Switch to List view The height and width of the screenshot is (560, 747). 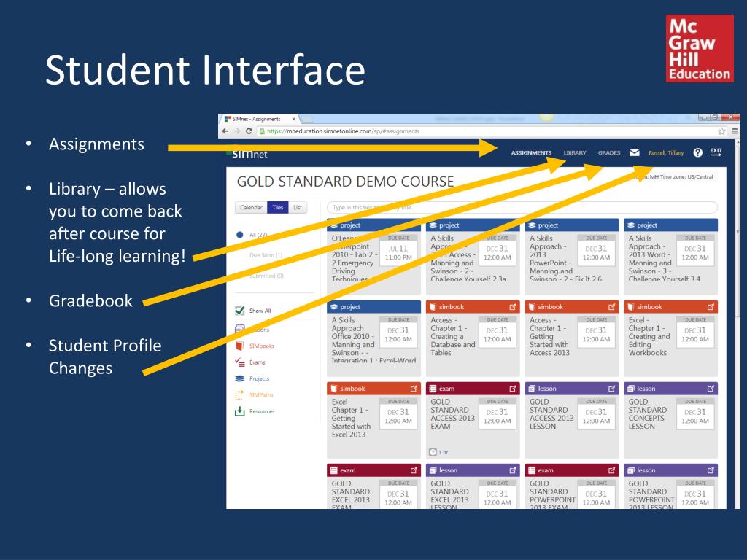click(298, 208)
